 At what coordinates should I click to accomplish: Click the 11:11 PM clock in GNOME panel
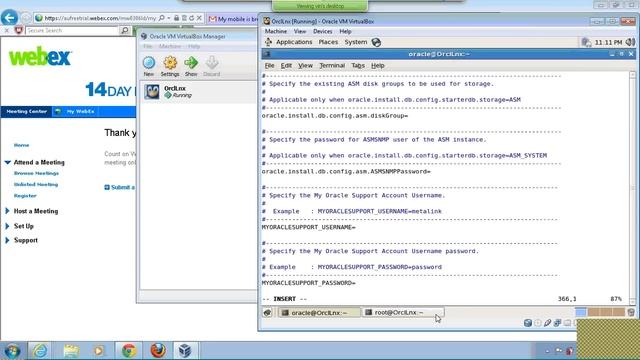(x=609, y=42)
